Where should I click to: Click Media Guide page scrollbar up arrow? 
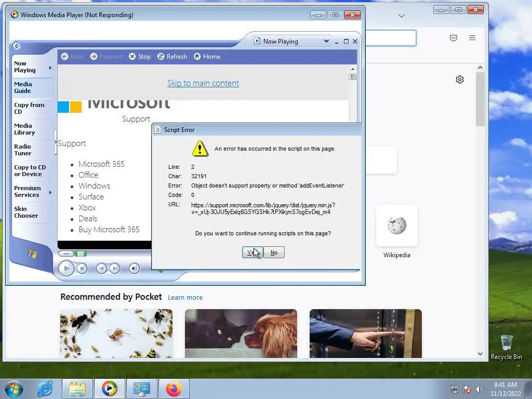(x=353, y=69)
